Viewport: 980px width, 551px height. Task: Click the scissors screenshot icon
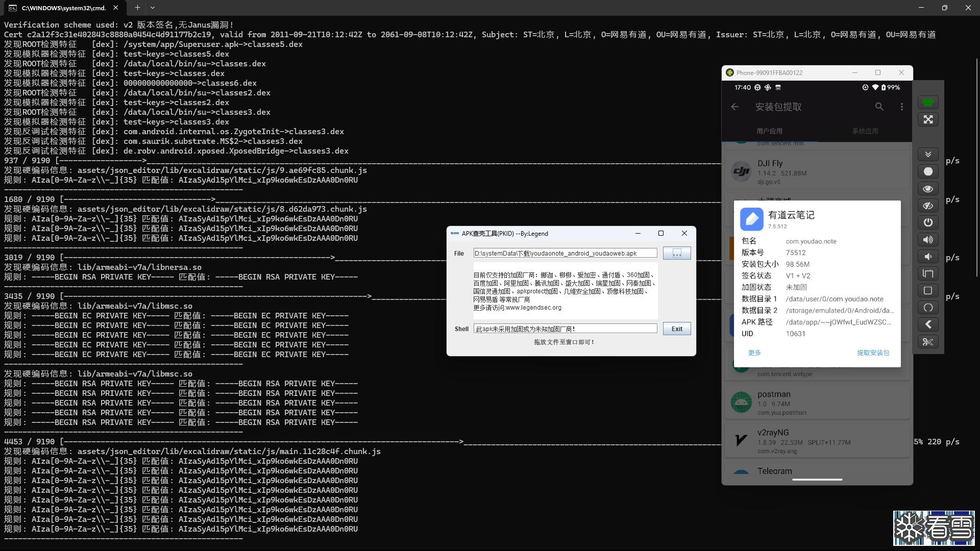[928, 342]
